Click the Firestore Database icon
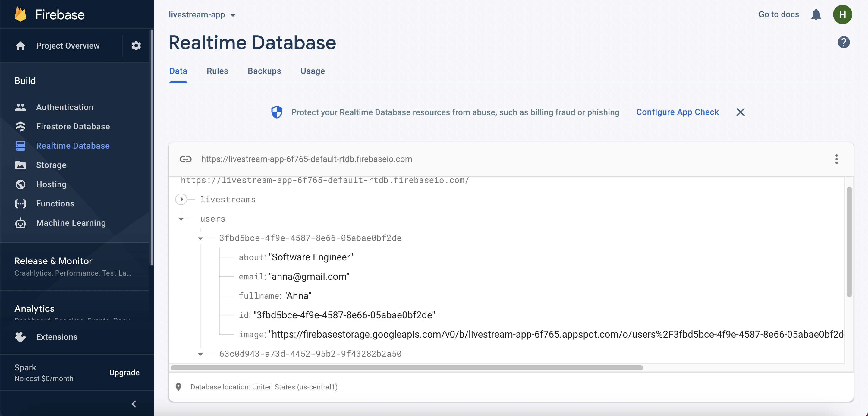This screenshot has height=416, width=868. click(x=20, y=126)
